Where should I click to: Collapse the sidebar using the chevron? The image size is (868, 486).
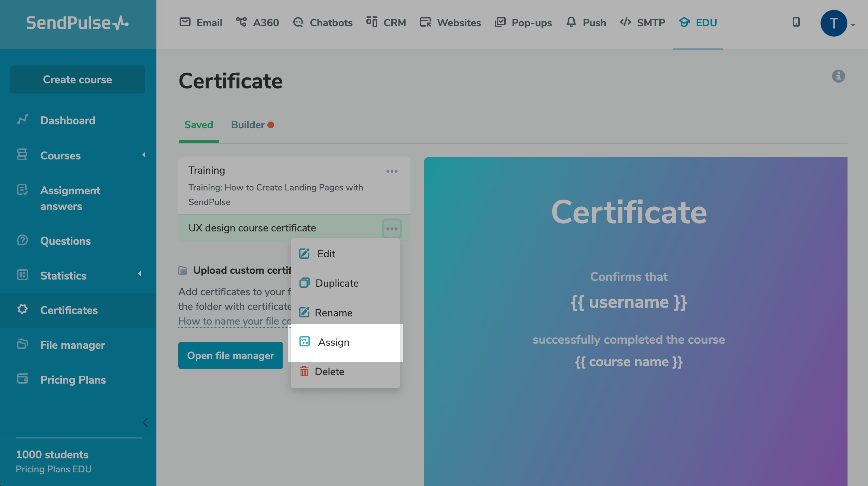point(145,423)
